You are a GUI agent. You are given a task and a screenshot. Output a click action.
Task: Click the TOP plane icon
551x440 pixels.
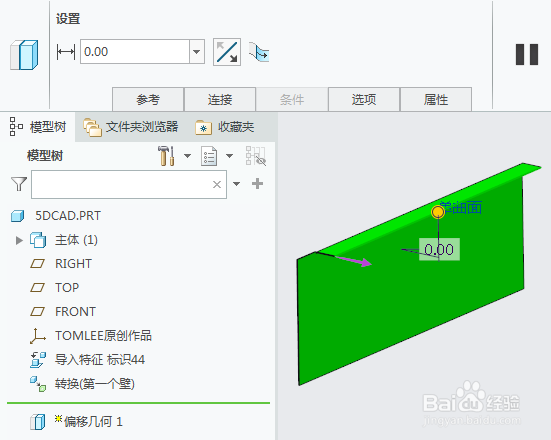pos(38,287)
